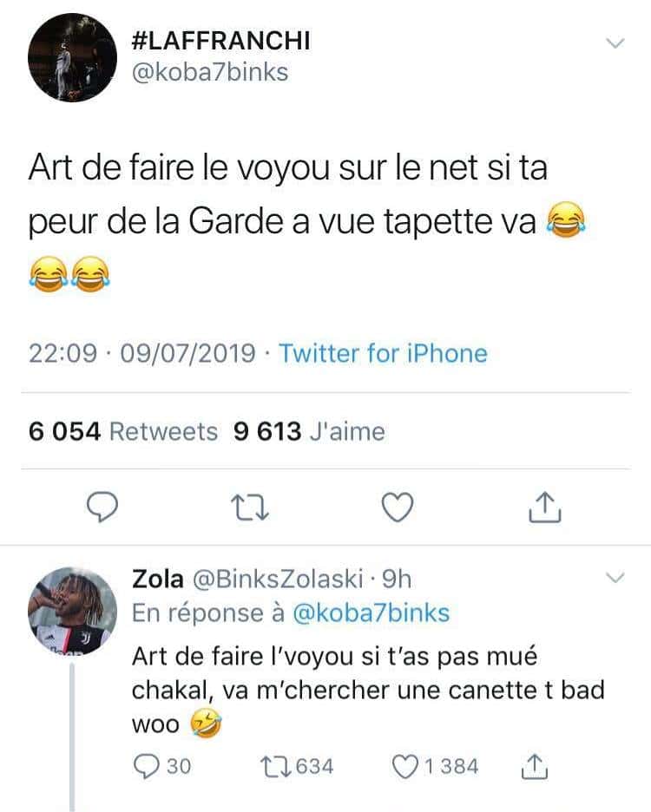Viewport: 651px width, 812px height.
Task: Retweet the #LAFFRANCHI tweet
Action: [249, 507]
